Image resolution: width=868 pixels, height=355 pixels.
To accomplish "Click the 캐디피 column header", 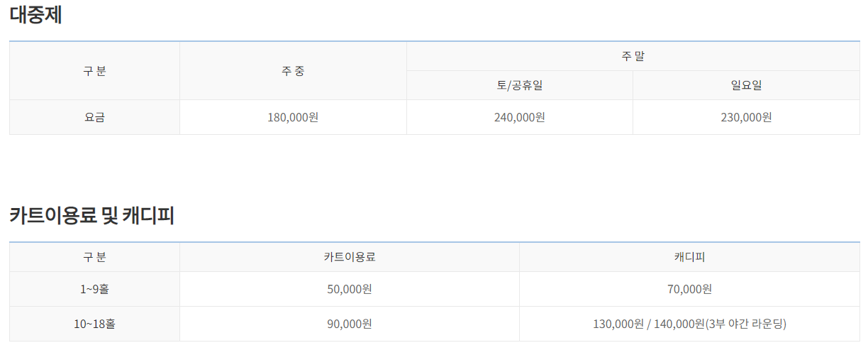I will pos(689,257).
